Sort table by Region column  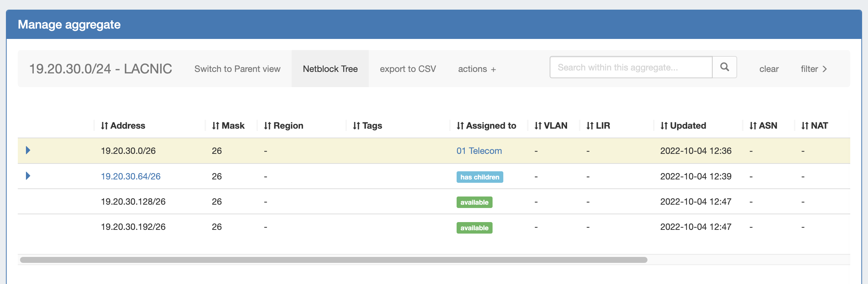[284, 126]
